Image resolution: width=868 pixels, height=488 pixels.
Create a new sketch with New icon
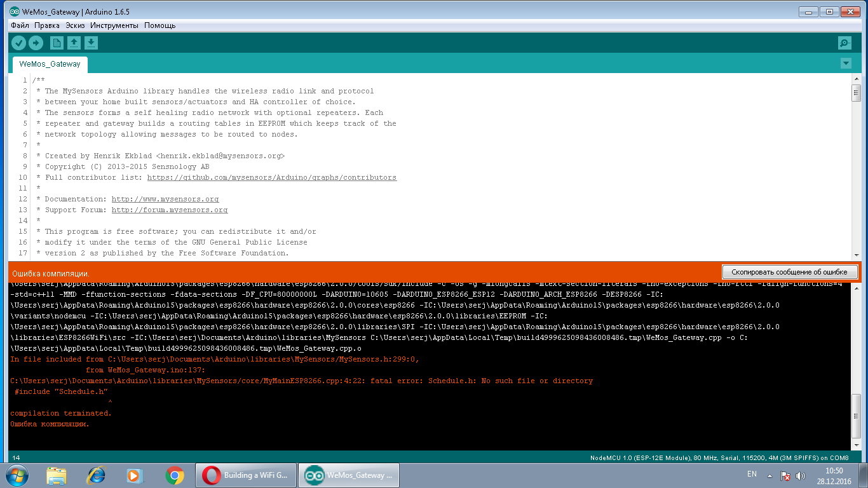point(57,43)
